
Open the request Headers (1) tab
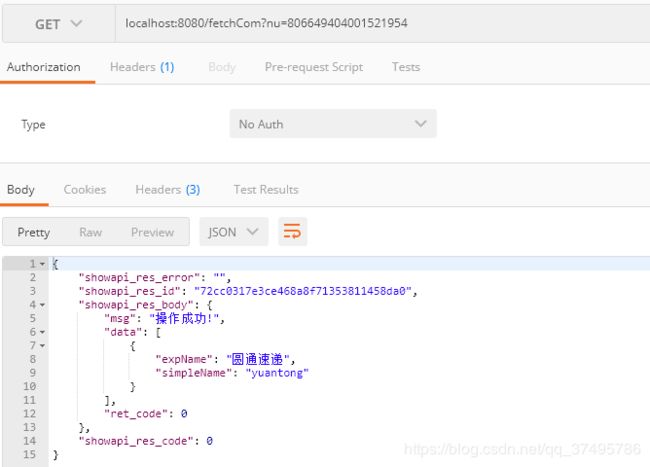[x=142, y=67]
